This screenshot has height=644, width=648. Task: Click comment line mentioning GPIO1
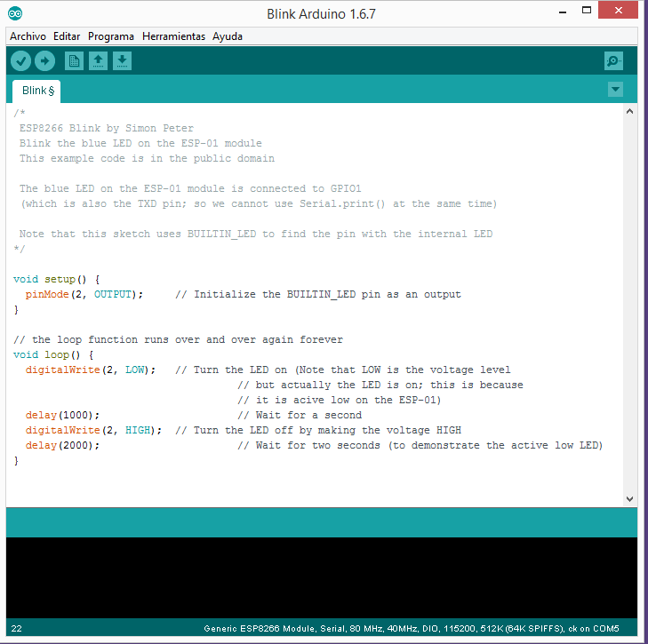point(190,189)
